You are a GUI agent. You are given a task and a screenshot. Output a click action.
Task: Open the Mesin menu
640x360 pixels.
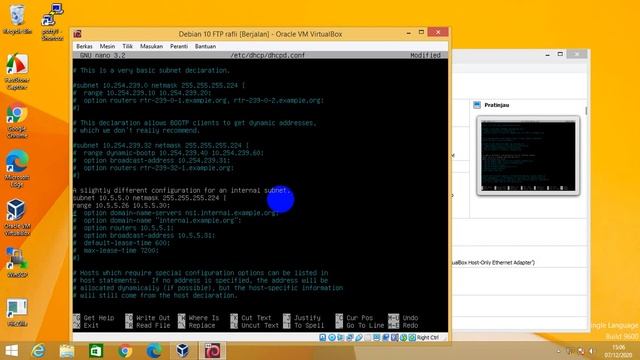(107, 47)
